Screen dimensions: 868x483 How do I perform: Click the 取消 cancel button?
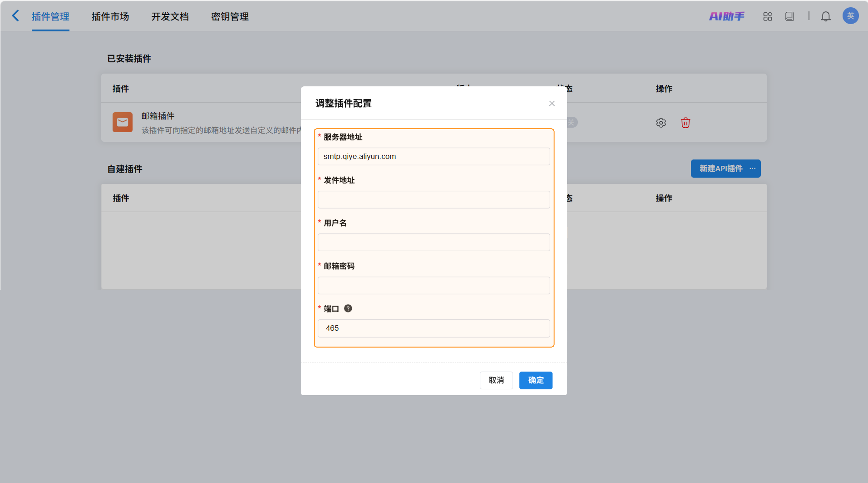pyautogui.click(x=496, y=381)
